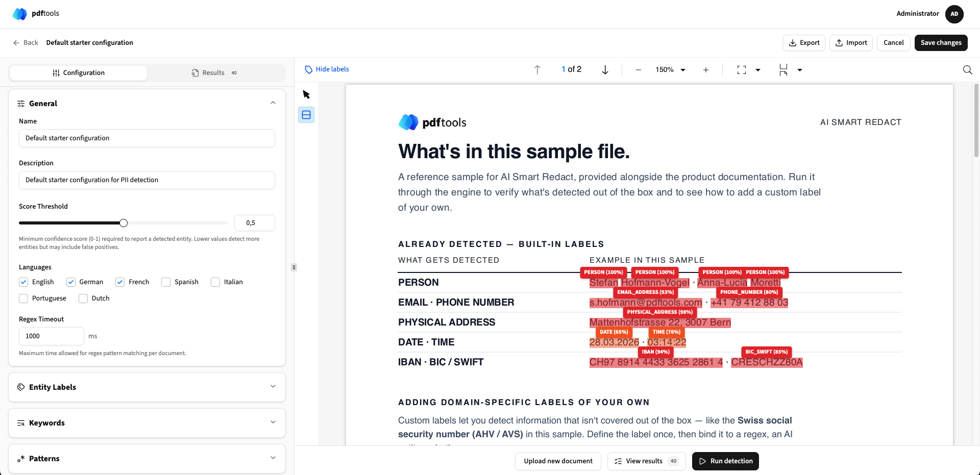This screenshot has width=980, height=475.
Task: Click the pdftools logo in header
Action: 36,14
